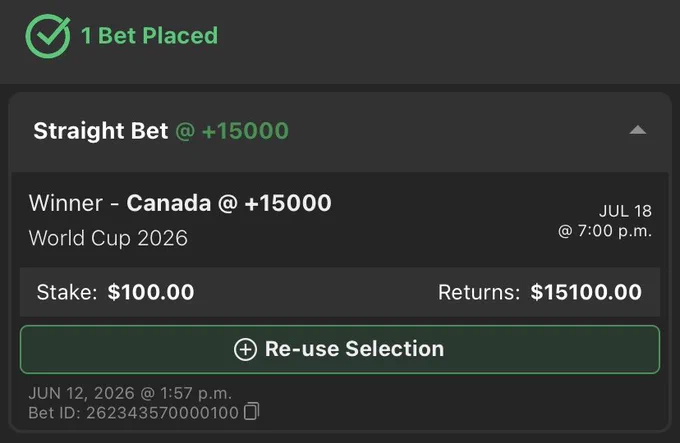
Task: Select the Bet ID number 262343570000100
Action: click(162, 413)
